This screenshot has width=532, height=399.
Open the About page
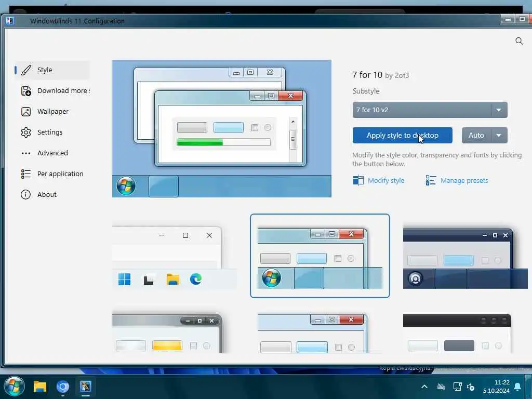52,194
